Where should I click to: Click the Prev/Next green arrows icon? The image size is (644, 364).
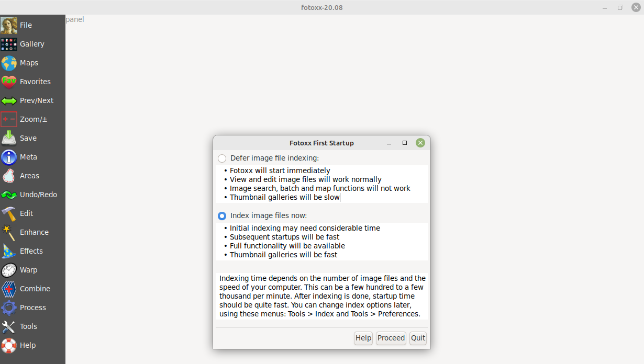pyautogui.click(x=9, y=100)
